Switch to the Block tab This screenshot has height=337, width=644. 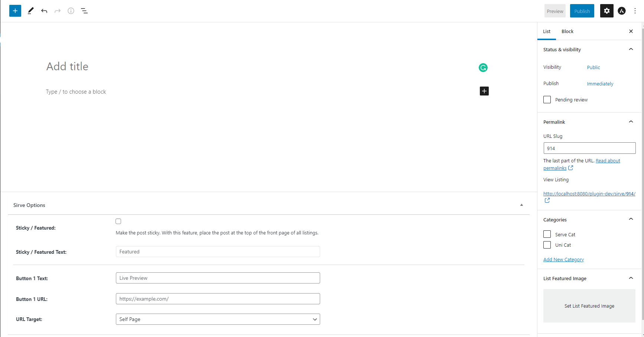[x=567, y=31]
